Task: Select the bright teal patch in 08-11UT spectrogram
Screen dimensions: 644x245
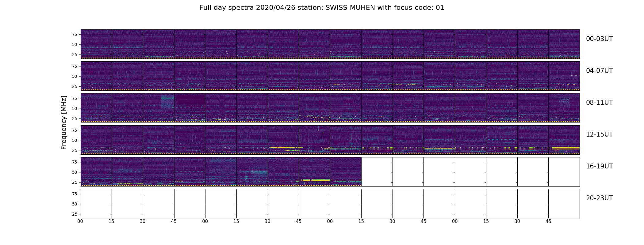Action: 167,102
